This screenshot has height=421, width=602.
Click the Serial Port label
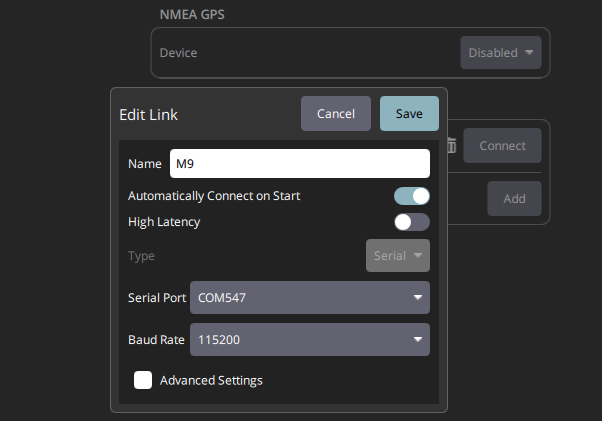[156, 298]
